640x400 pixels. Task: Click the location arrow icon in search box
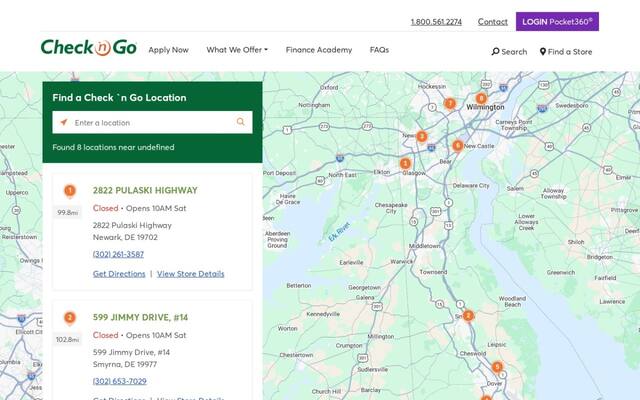click(64, 122)
